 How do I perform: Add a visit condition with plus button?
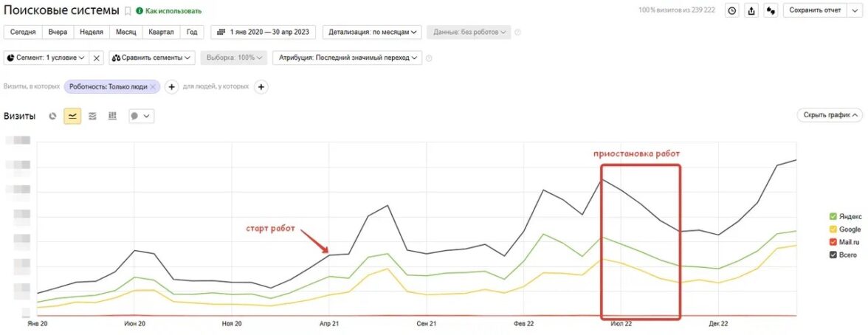pyautogui.click(x=171, y=87)
